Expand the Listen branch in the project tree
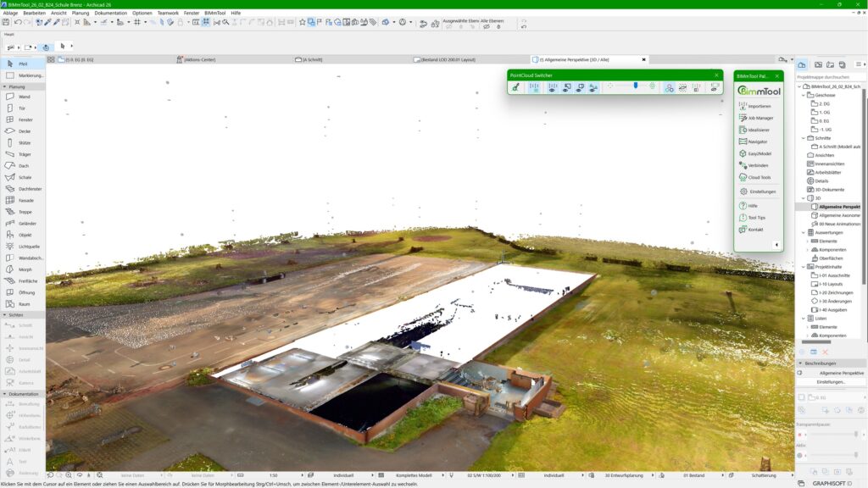 click(803, 317)
